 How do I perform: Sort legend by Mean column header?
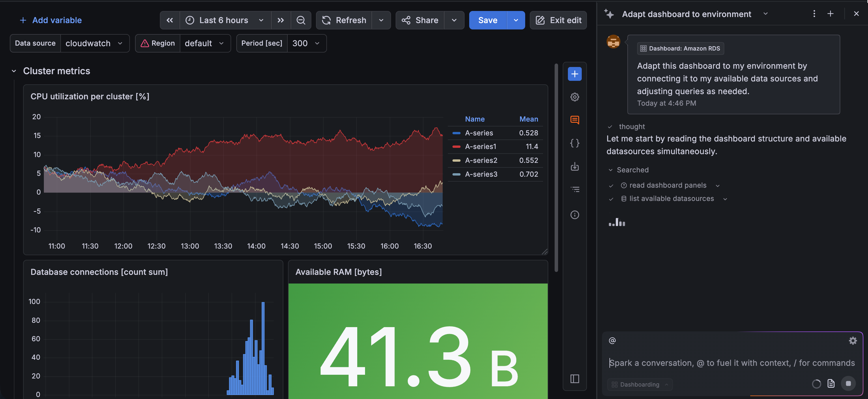click(528, 119)
